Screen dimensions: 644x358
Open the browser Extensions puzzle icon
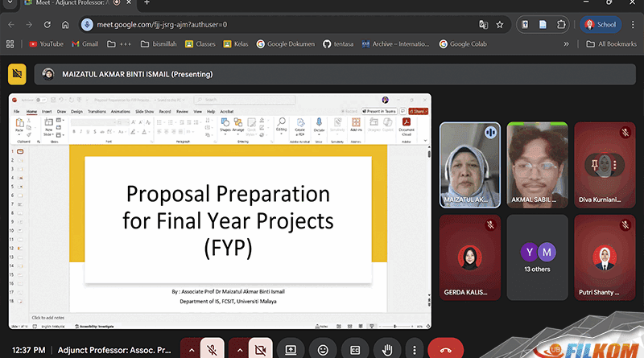coord(561,24)
